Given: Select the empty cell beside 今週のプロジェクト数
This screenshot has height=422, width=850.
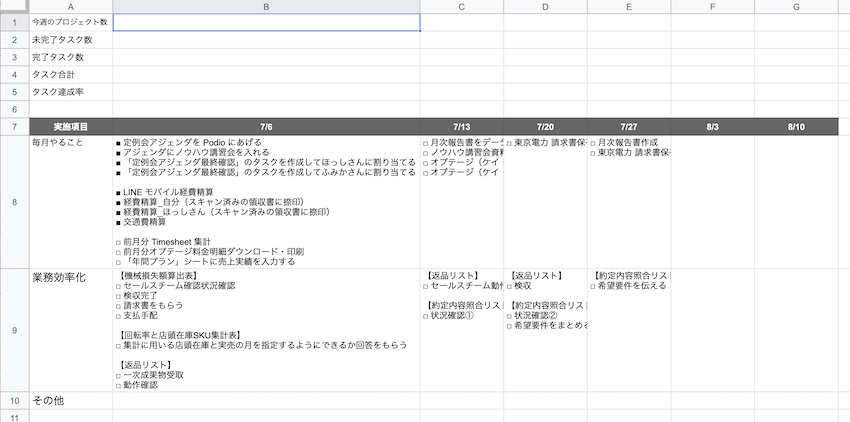Looking at the screenshot, I should point(266,22).
